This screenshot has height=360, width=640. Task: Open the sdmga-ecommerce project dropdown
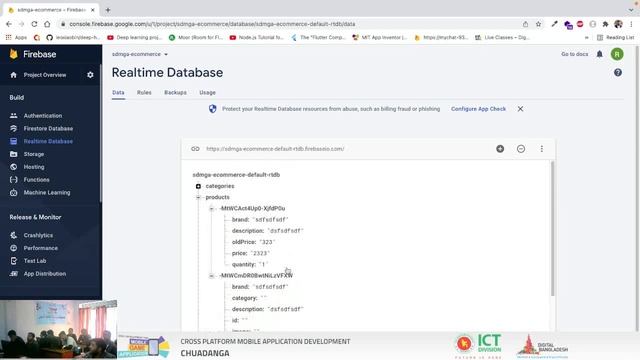[140, 54]
